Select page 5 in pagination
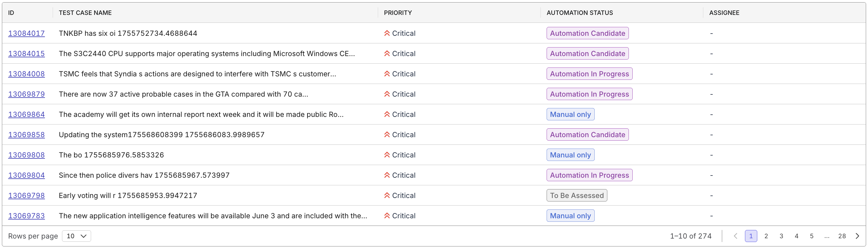868x249 pixels. 811,236
